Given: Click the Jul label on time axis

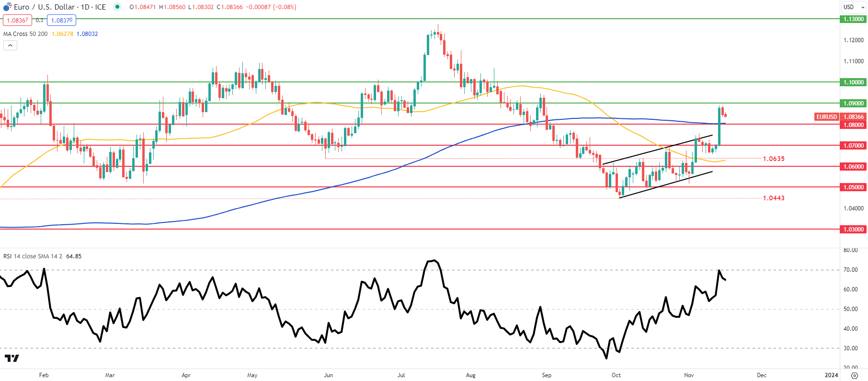Looking at the screenshot, I should point(401,375).
